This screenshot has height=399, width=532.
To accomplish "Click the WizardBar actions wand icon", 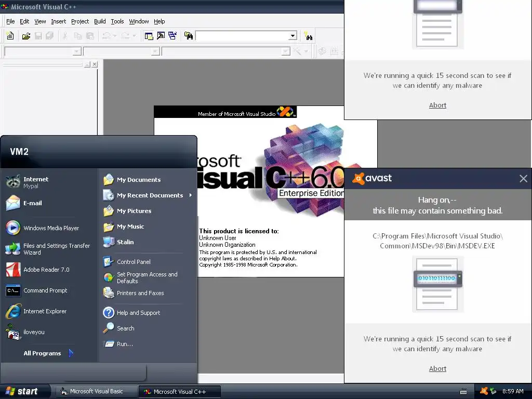I will pos(297,51).
